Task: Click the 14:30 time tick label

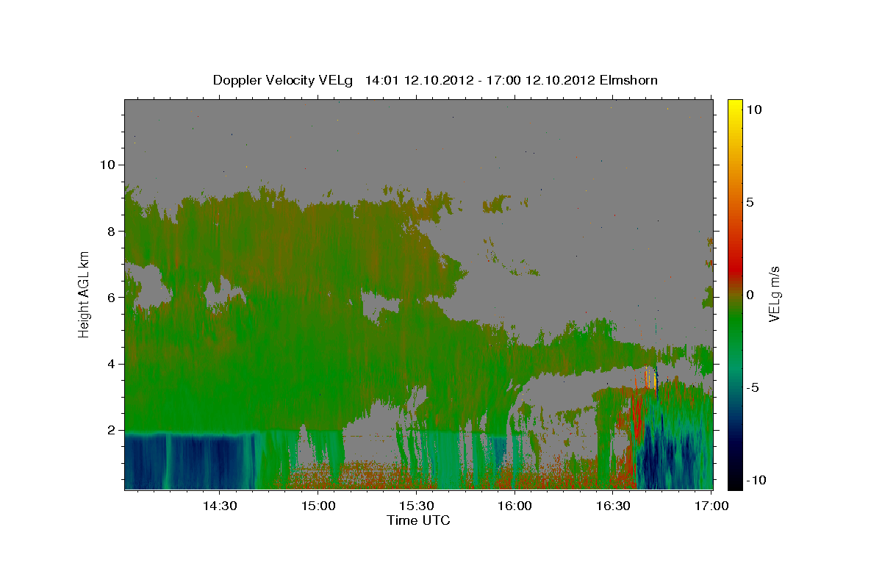Action: 219,506
